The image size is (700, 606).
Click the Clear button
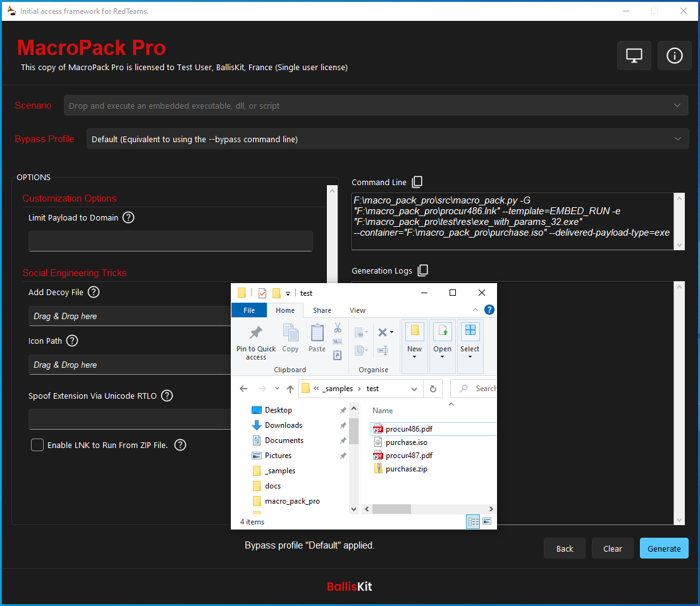point(612,548)
